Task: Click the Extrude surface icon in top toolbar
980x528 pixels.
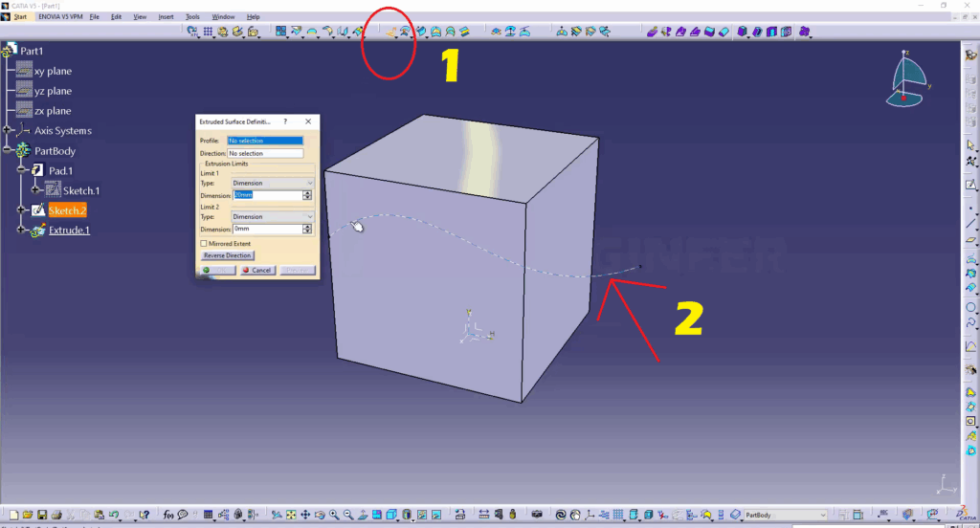Action: 391,32
